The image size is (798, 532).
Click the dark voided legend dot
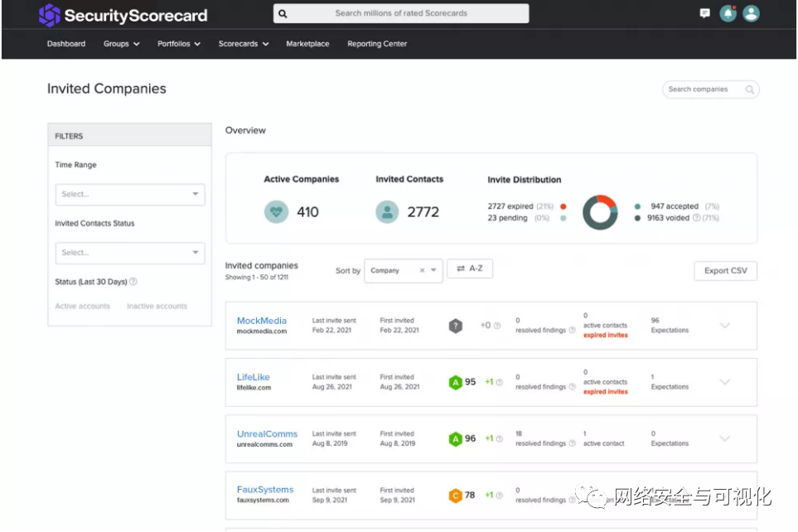click(x=637, y=218)
